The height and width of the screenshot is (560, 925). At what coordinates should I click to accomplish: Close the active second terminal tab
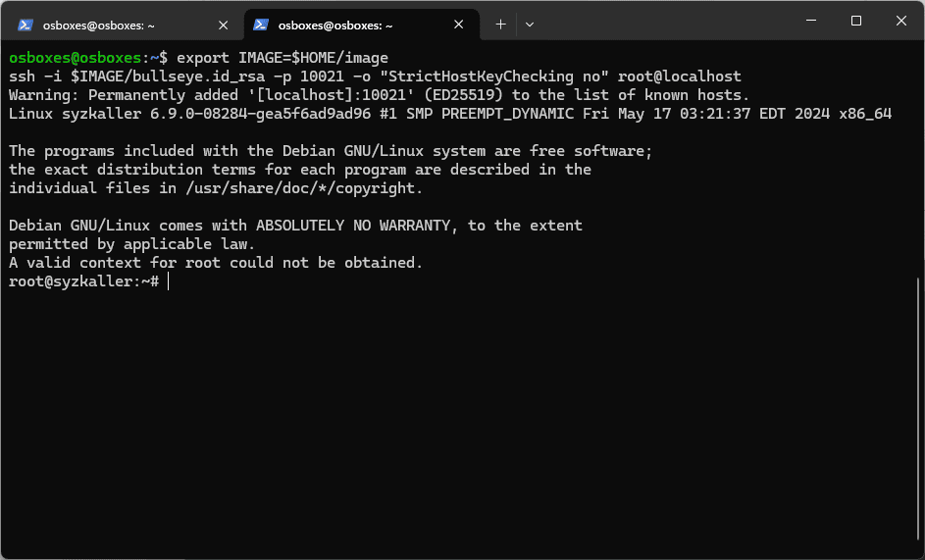point(461,25)
